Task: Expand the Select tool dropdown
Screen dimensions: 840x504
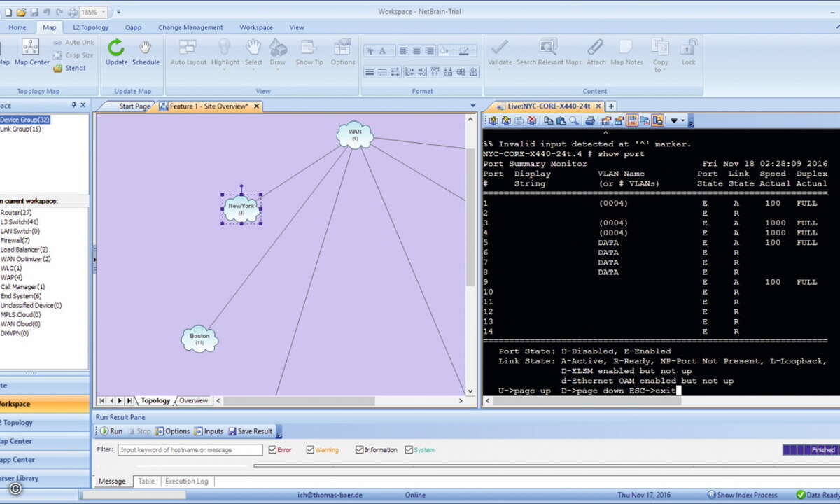Action: click(x=253, y=69)
